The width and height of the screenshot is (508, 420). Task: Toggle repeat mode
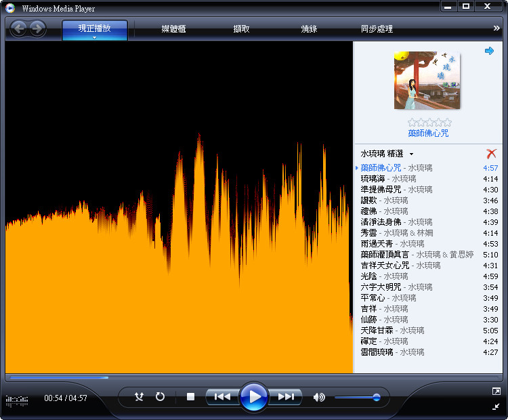160,397
